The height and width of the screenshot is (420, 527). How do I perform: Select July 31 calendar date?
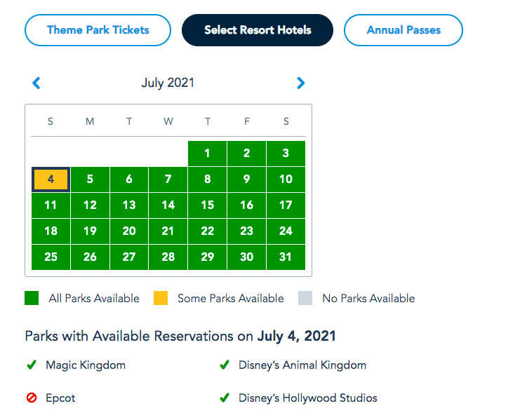coord(286,257)
